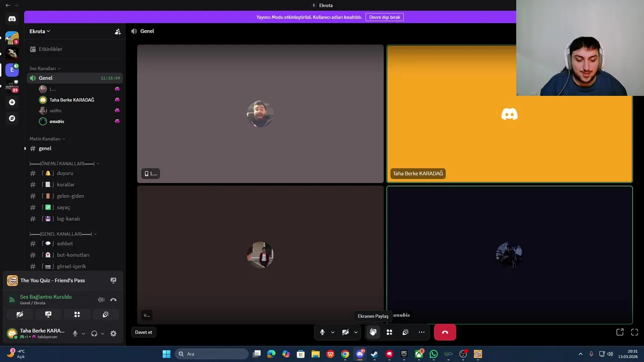Open the log-kanalı channel
Viewport: 644px width, 362px height.
pos(74,219)
